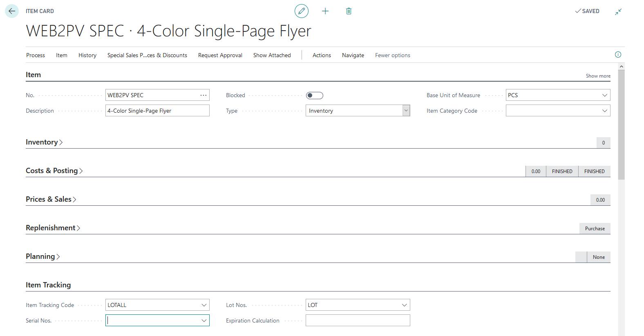
Task: Open the Process menu
Action: coord(36,55)
